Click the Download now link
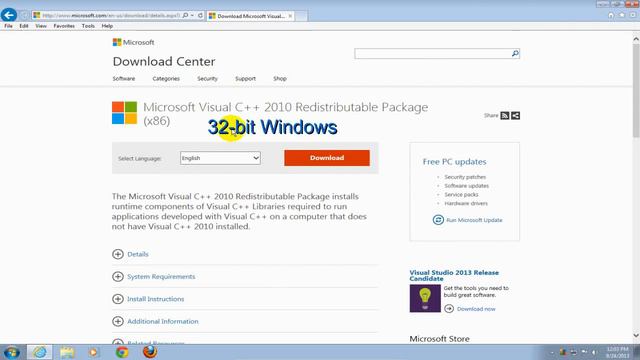The width and height of the screenshot is (640, 360). [x=476, y=309]
